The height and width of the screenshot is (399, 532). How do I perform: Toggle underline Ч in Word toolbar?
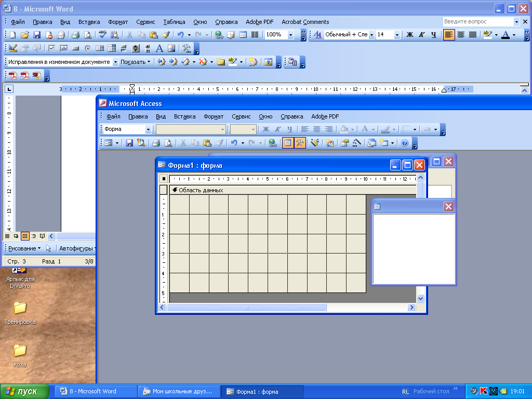coord(434,35)
